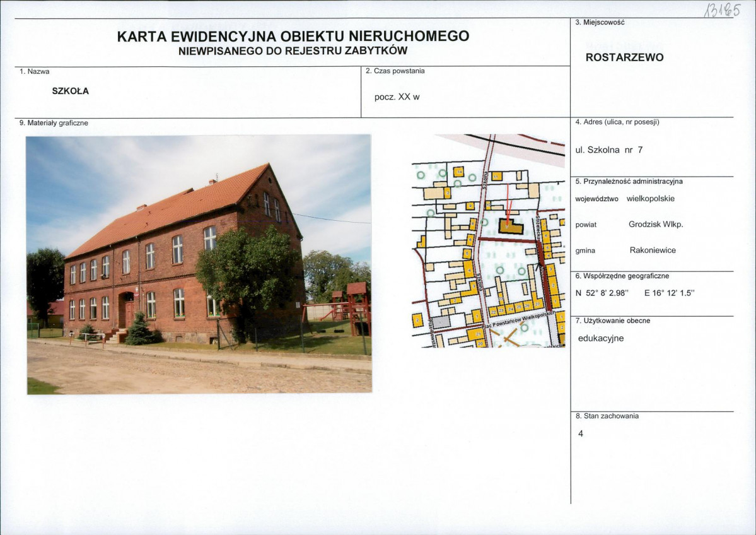Click the subtitle 'NIEWPISANEGO DO REJESTRU ZABYTKÓW'
756x535 pixels.
pos(293,50)
